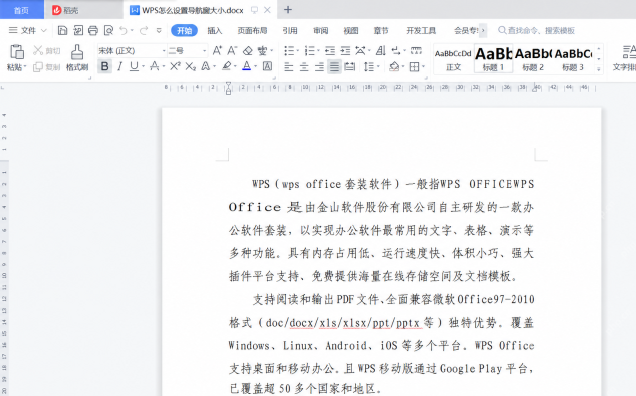Open new tab with plus button
Image resolution: width=636 pixels, height=396 pixels.
288,10
